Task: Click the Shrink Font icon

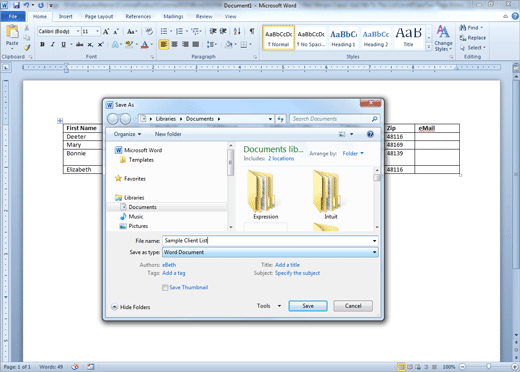Action: click(116, 32)
